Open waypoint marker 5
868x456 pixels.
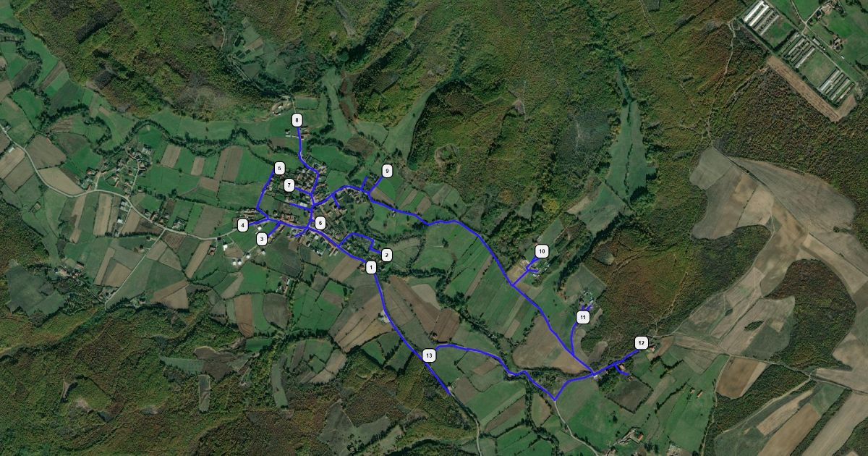279,169
